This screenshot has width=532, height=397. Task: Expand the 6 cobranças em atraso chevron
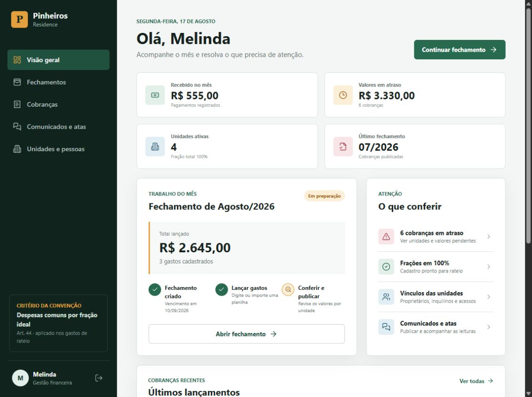tap(489, 237)
